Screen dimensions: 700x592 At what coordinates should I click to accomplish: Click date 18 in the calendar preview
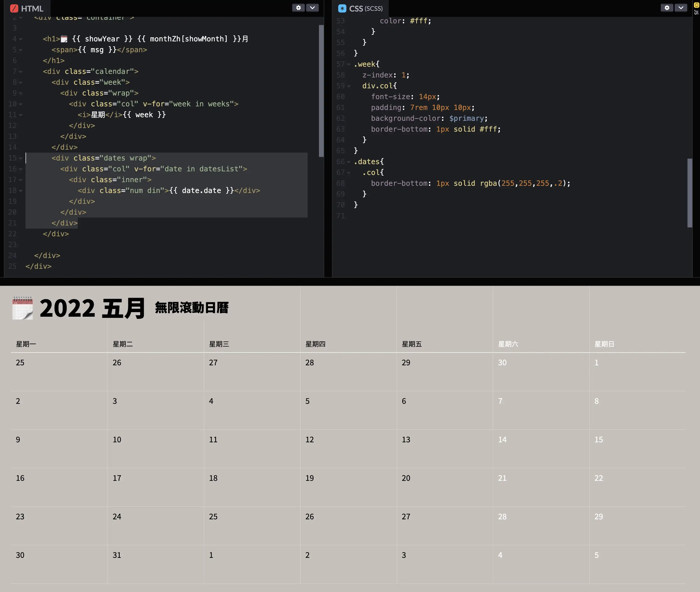coord(213,478)
